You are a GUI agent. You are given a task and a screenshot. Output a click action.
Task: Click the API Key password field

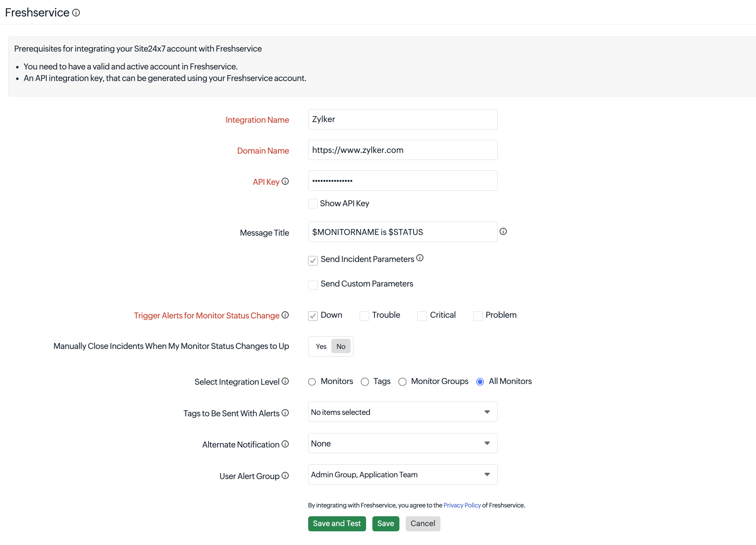click(403, 181)
